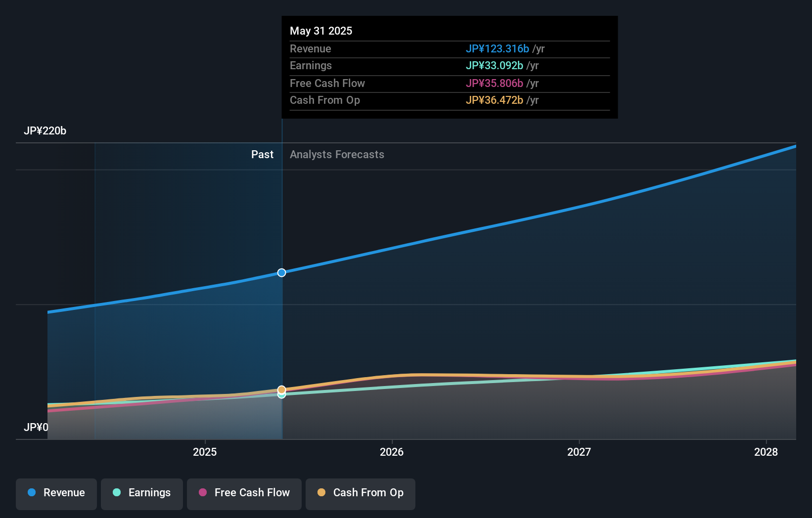
Task: Click the Revenue row label in tooltip
Action: click(x=311, y=49)
